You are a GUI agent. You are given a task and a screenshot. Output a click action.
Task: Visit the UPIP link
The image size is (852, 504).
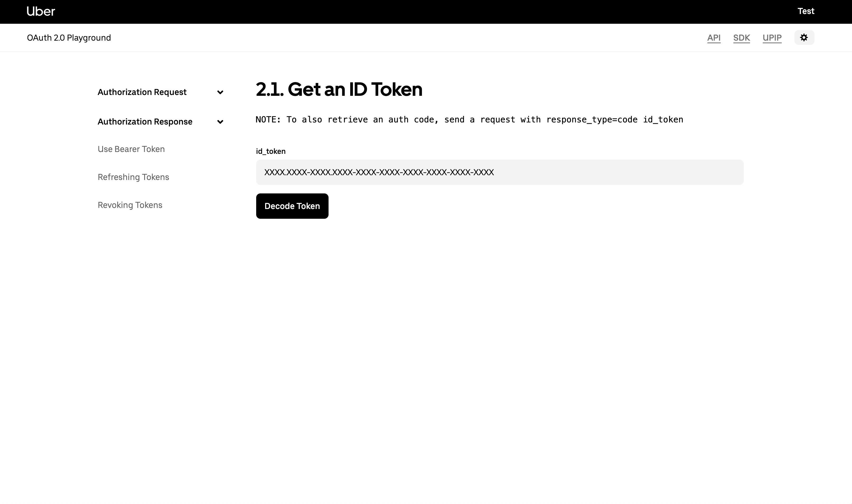click(772, 38)
